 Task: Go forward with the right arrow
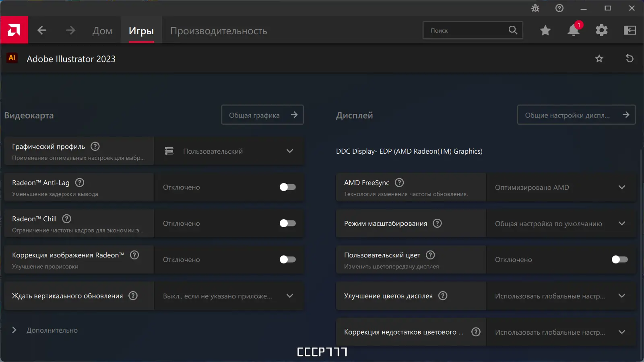[71, 30]
